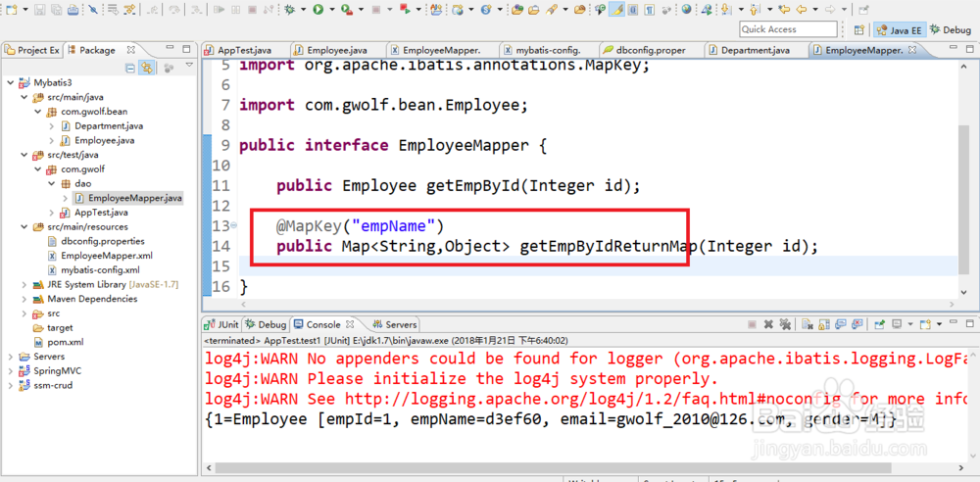
Task: Click the Open Console icon
Action: [926, 324]
